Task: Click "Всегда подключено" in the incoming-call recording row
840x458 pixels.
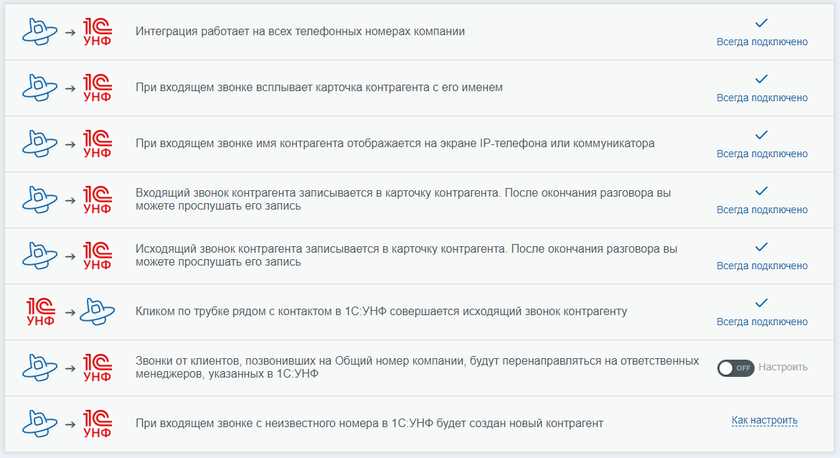Action: [x=761, y=210]
